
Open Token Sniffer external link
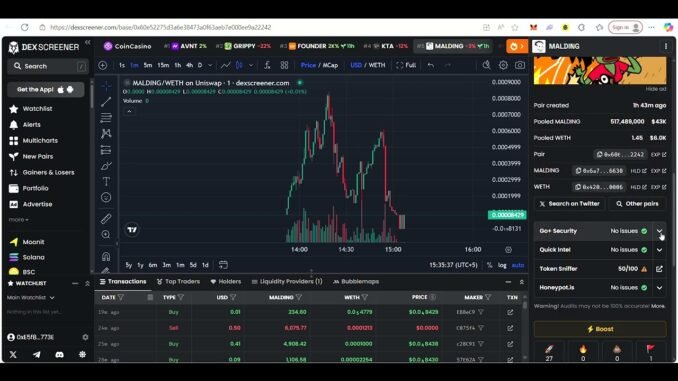tap(659, 269)
